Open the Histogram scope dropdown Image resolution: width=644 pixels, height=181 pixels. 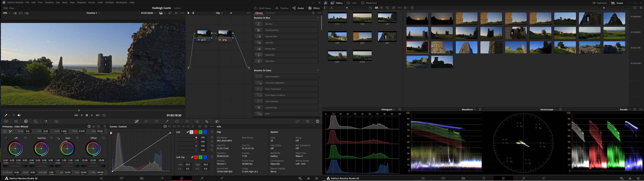tap(388, 109)
